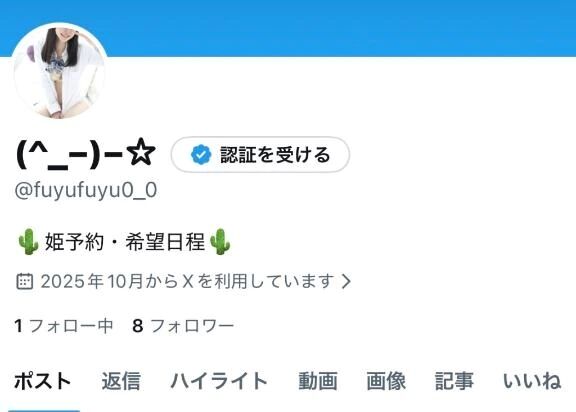
Task: Click the left cactus emoji in bio
Action: (29, 242)
